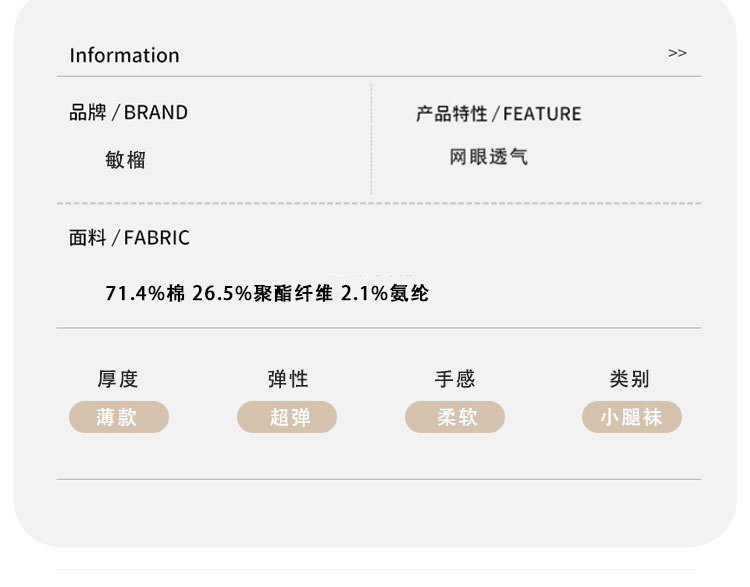The height and width of the screenshot is (587, 750).
Task: Select the 品牌 / BRAND label
Action: (128, 113)
